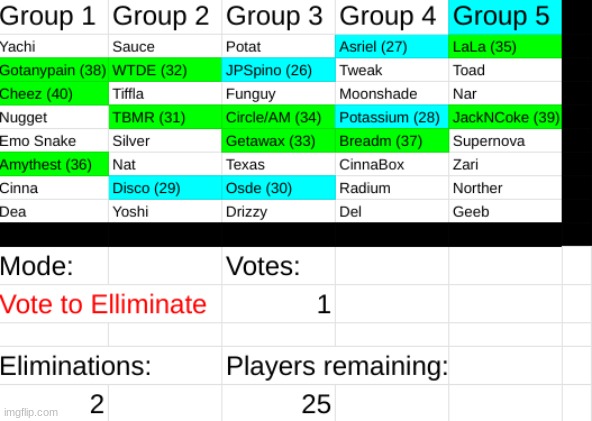Click the Circle/AM (34) cell

(278, 117)
